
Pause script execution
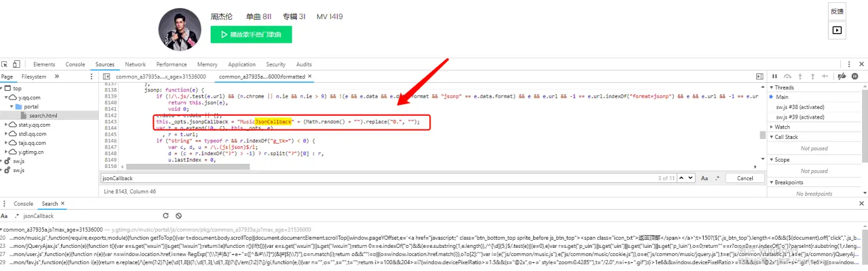tap(775, 76)
